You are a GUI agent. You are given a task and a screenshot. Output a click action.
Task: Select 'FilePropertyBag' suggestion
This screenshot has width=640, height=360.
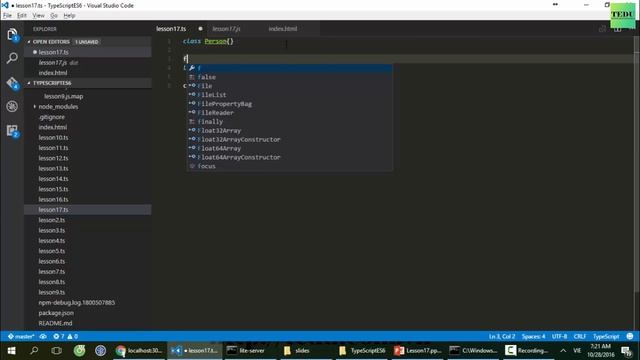[x=290, y=104]
